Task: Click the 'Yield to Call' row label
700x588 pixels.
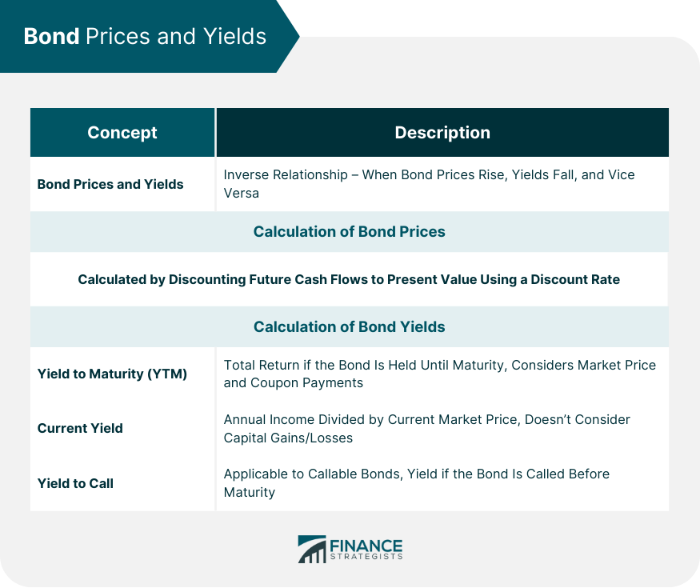Action: 75,483
